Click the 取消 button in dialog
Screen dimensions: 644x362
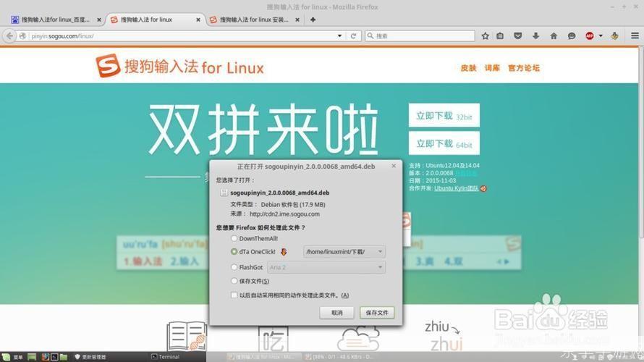click(336, 313)
